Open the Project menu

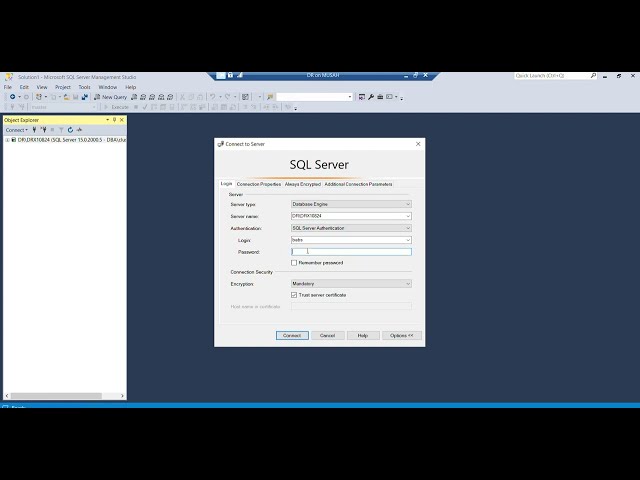point(63,87)
